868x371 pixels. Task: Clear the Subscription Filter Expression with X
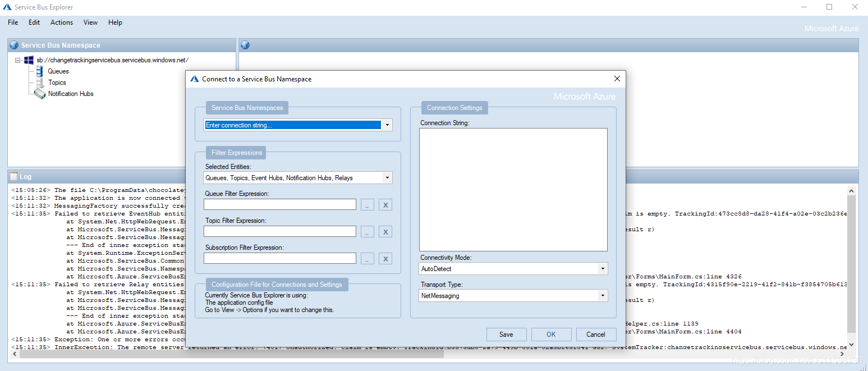385,259
